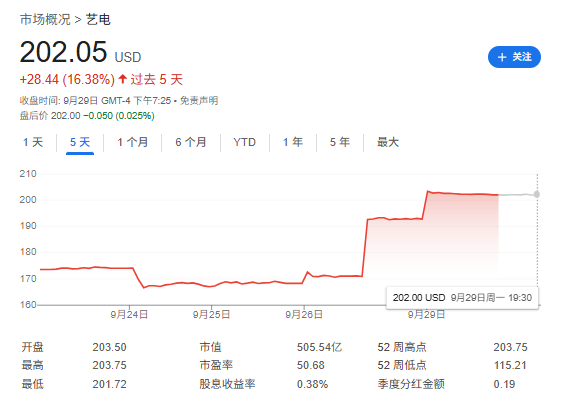Click the 9月26日 axis label
The image size is (561, 403).
pos(304,315)
